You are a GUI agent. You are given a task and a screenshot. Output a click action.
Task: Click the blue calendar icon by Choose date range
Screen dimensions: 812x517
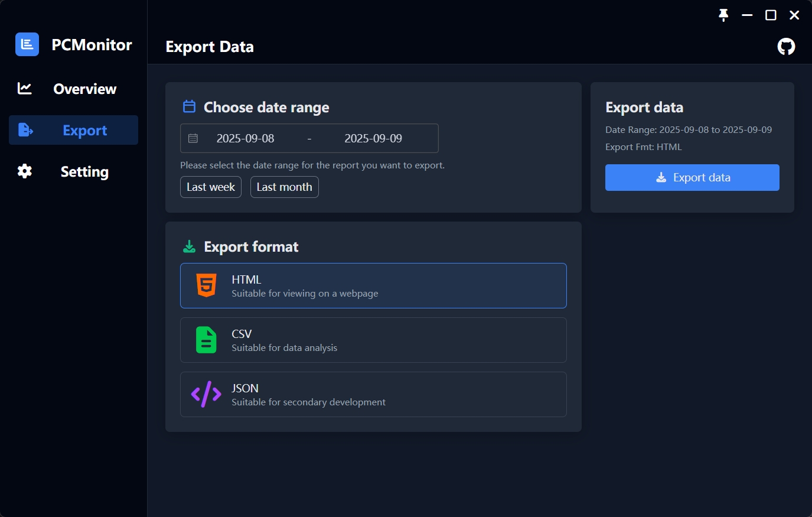[189, 106]
